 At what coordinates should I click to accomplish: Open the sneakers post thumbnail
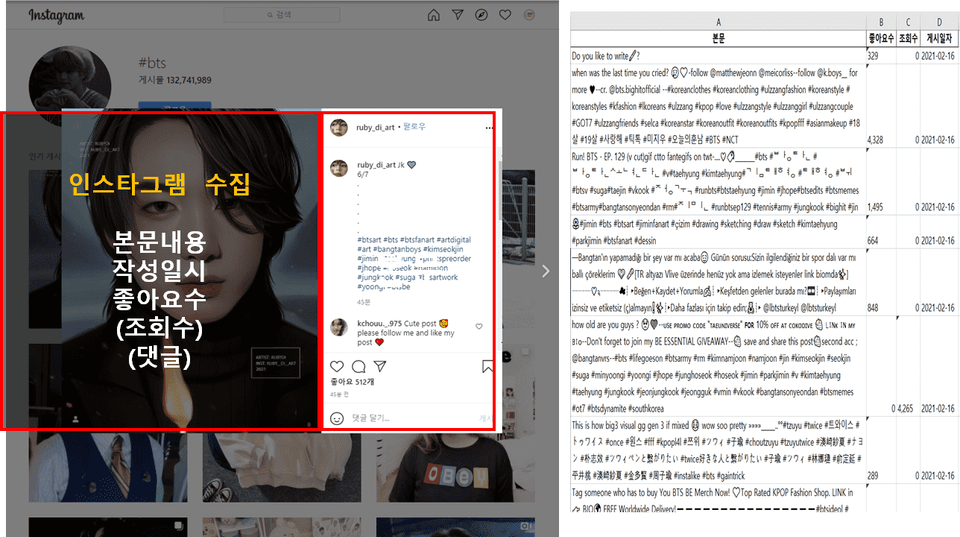(x=282, y=467)
